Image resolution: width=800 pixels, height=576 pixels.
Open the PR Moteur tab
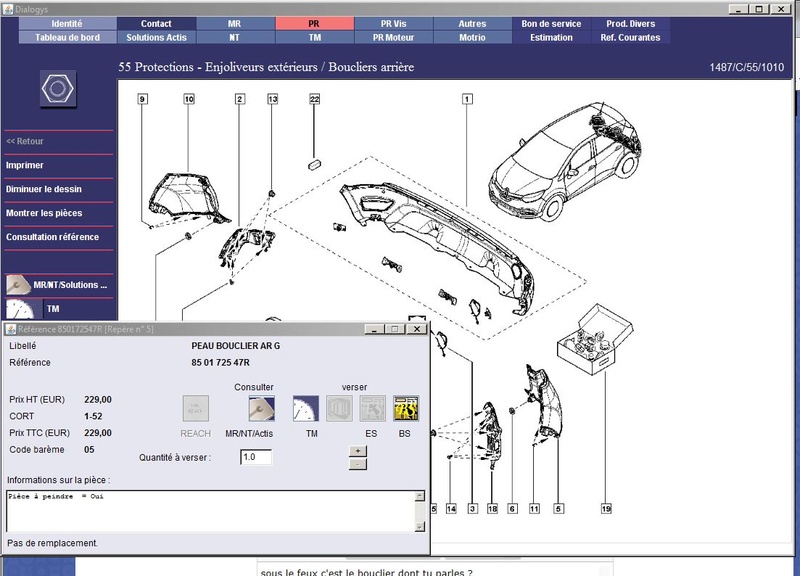[393, 37]
